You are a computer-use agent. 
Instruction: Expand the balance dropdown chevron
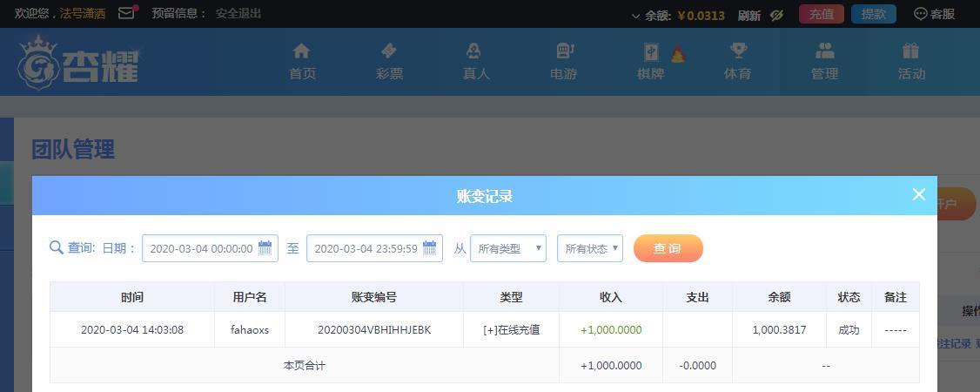pos(635,16)
